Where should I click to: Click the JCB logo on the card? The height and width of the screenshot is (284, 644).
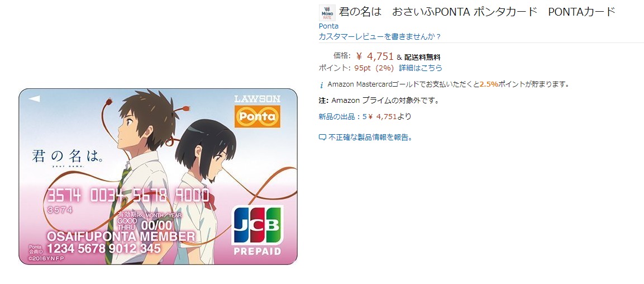click(257, 225)
